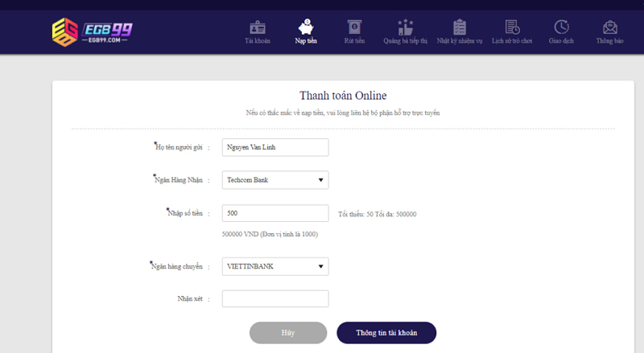644x353 pixels.
Task: Click the EGB99 logo
Action: point(93,32)
